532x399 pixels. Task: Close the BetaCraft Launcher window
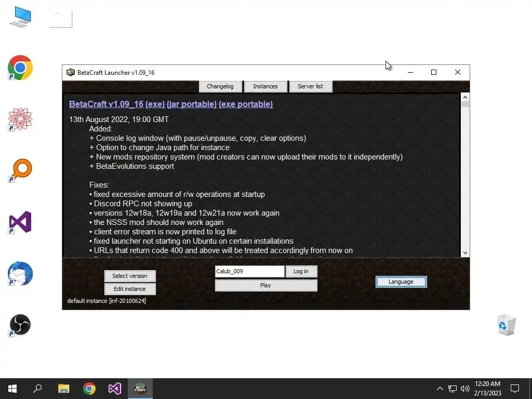[458, 72]
